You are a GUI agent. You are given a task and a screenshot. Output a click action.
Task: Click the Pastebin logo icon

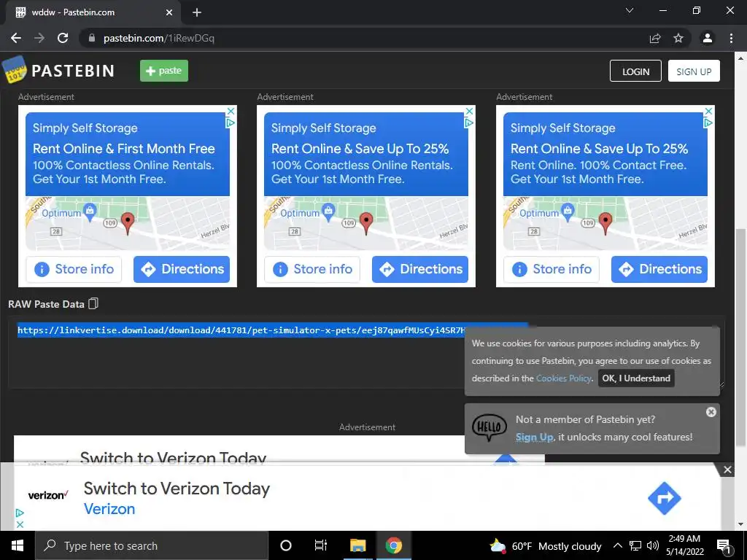click(15, 69)
